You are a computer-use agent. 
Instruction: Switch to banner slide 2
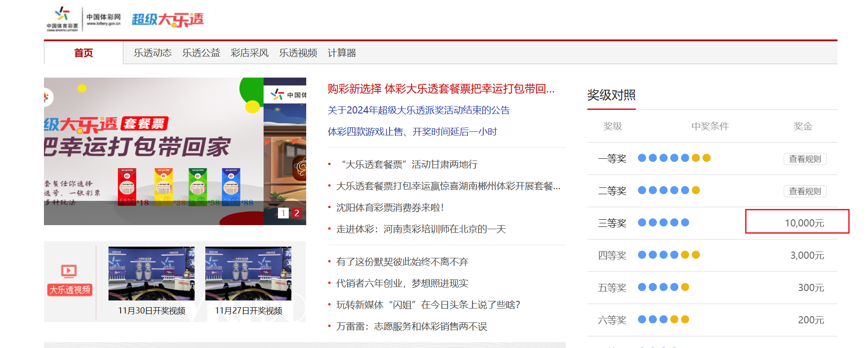pyautogui.click(x=296, y=213)
